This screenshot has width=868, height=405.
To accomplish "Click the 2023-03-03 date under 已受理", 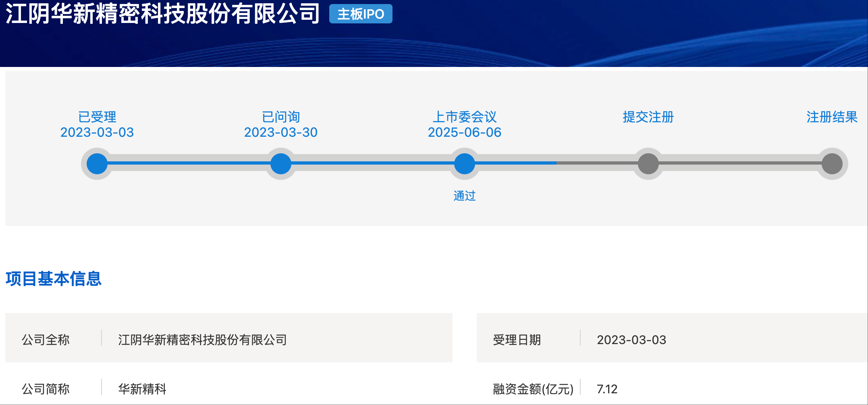I will [97, 132].
